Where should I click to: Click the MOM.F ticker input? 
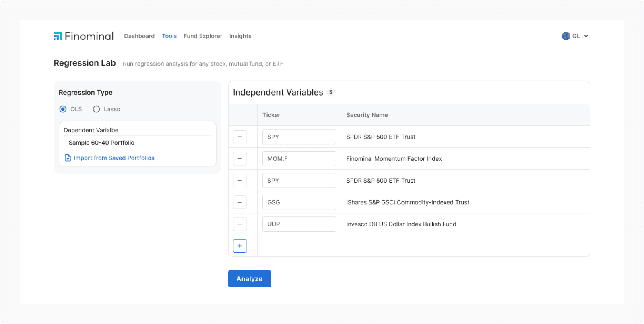299,159
